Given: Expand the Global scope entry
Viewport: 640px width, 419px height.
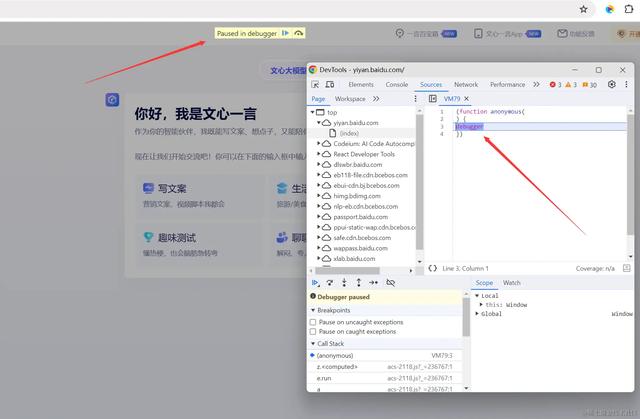Looking at the screenshot, I should (x=477, y=314).
